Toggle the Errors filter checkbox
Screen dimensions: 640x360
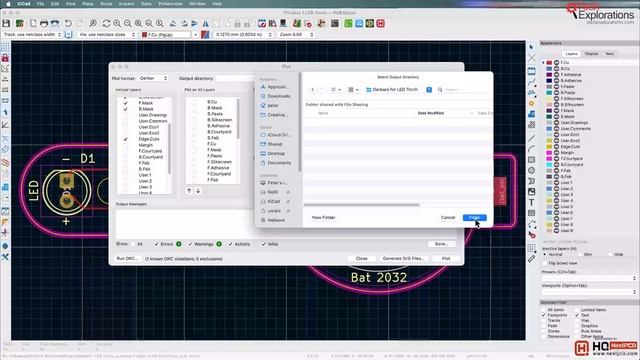tap(156, 244)
